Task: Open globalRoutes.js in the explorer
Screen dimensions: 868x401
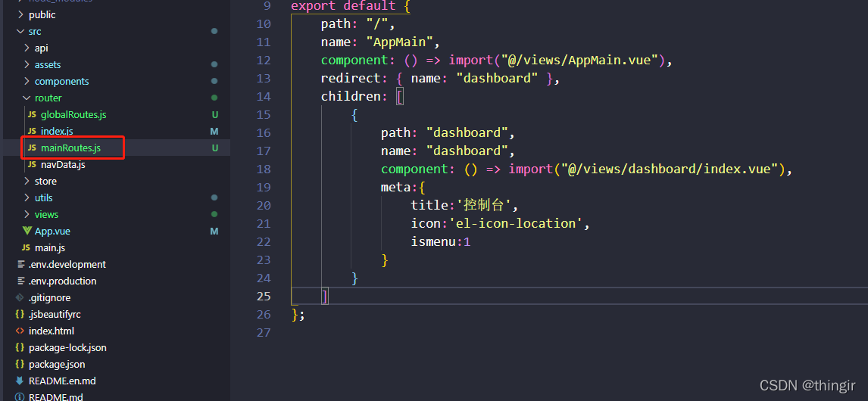Action: 73,114
